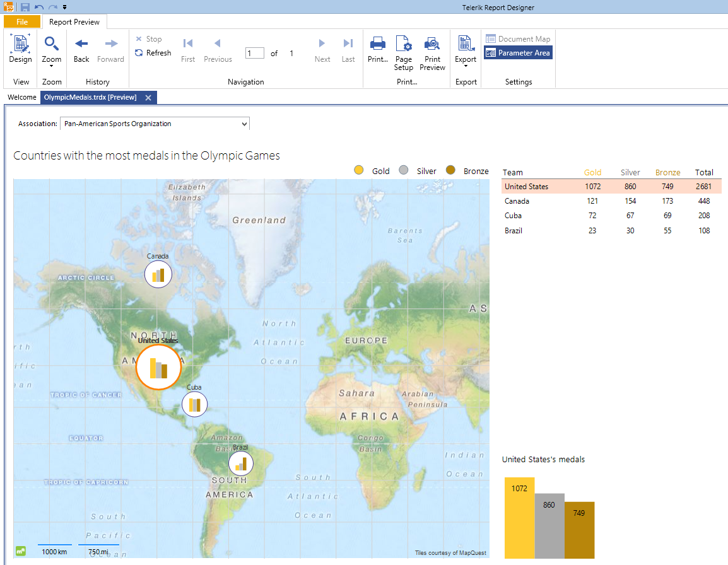The width and height of the screenshot is (728, 565).
Task: Refresh the report preview
Action: click(x=152, y=53)
